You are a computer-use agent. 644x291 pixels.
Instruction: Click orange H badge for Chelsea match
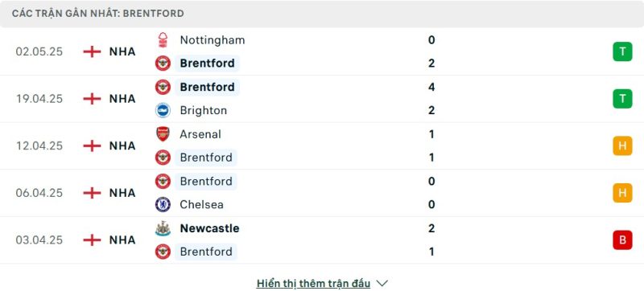(622, 193)
